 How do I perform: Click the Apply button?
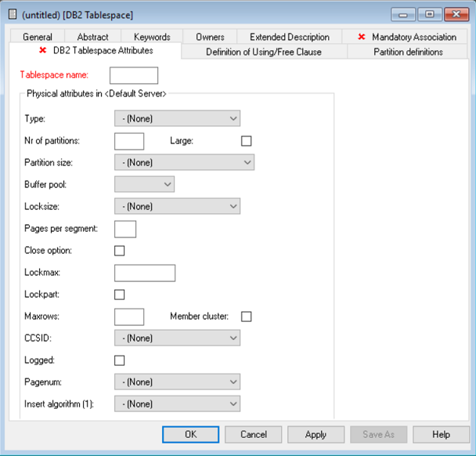(316, 434)
